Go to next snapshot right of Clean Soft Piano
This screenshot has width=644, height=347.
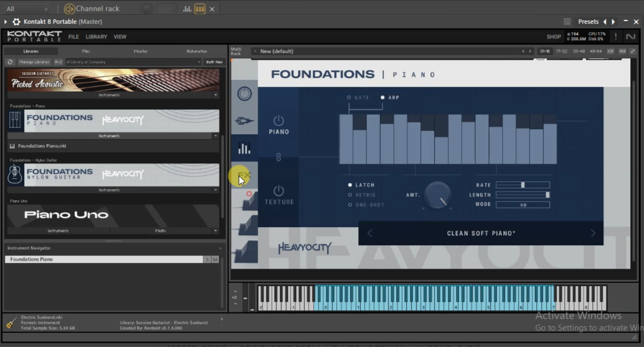pos(593,234)
